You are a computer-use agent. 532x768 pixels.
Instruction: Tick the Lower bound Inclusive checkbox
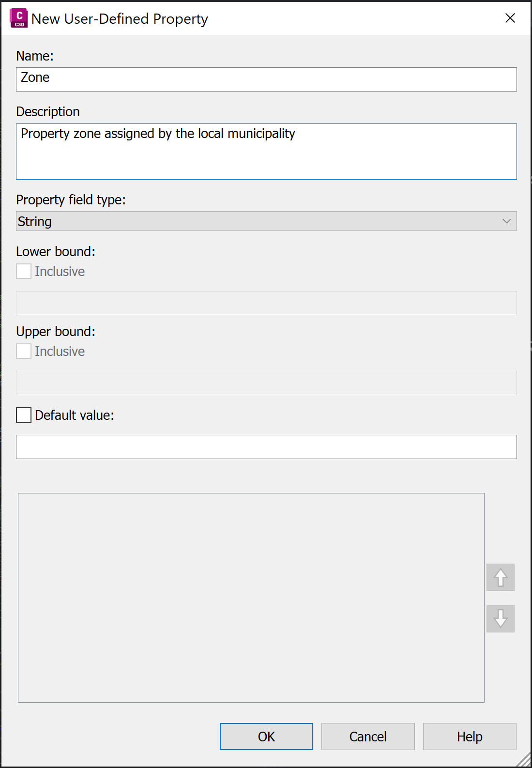coord(24,271)
